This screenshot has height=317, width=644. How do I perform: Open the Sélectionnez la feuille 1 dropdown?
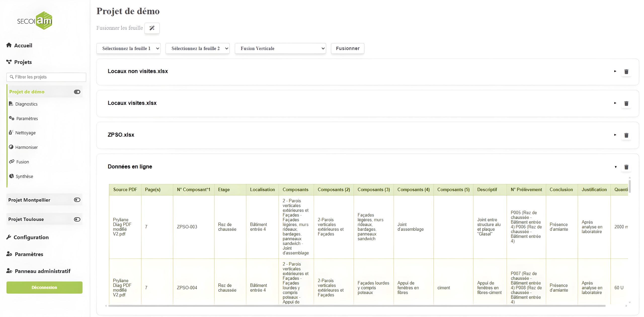128,48
